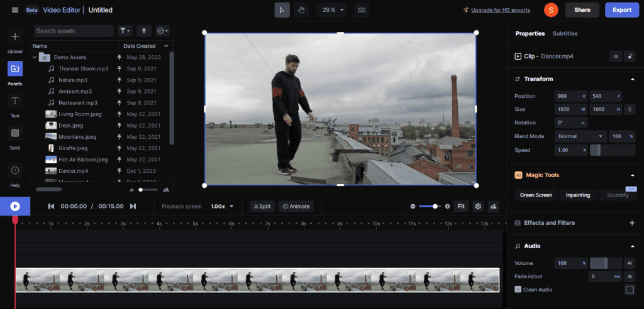Click the Help icon in sidebar
The height and width of the screenshot is (309, 644).
(15, 171)
